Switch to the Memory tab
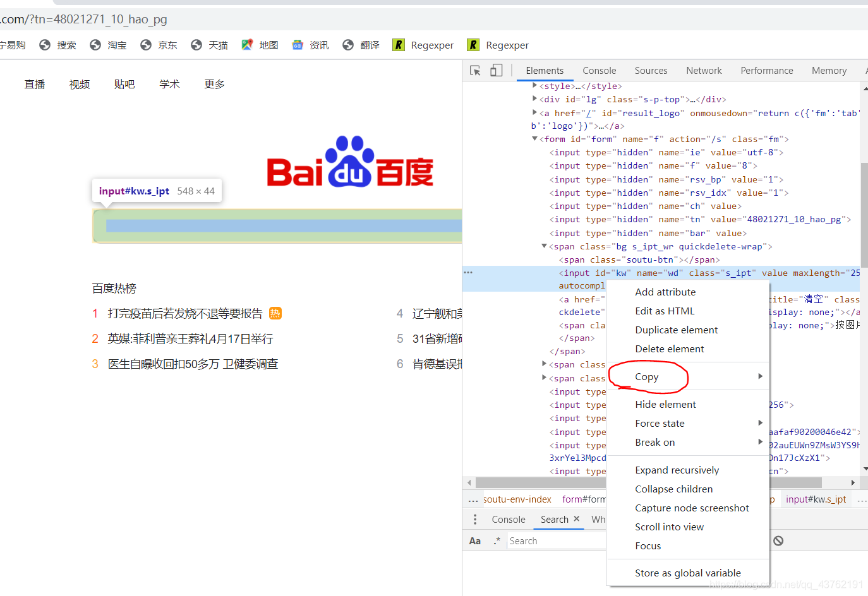Viewport: 868px width, 596px height. pyautogui.click(x=829, y=71)
